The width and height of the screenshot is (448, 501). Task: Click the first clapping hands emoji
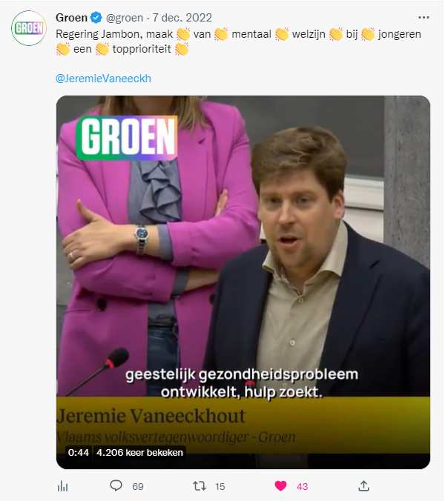tap(183, 34)
